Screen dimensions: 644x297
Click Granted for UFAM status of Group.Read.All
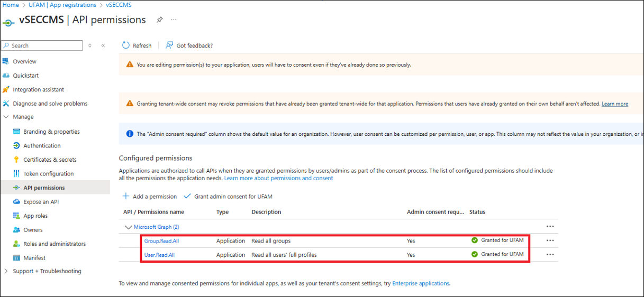497,240
